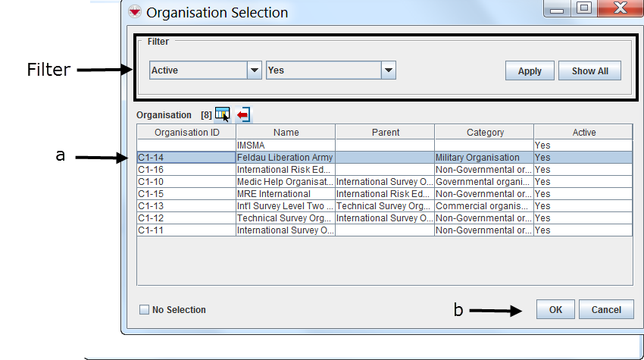Select the row with ID C1-11
Viewport: 644px width, 360px height.
(x=186, y=230)
